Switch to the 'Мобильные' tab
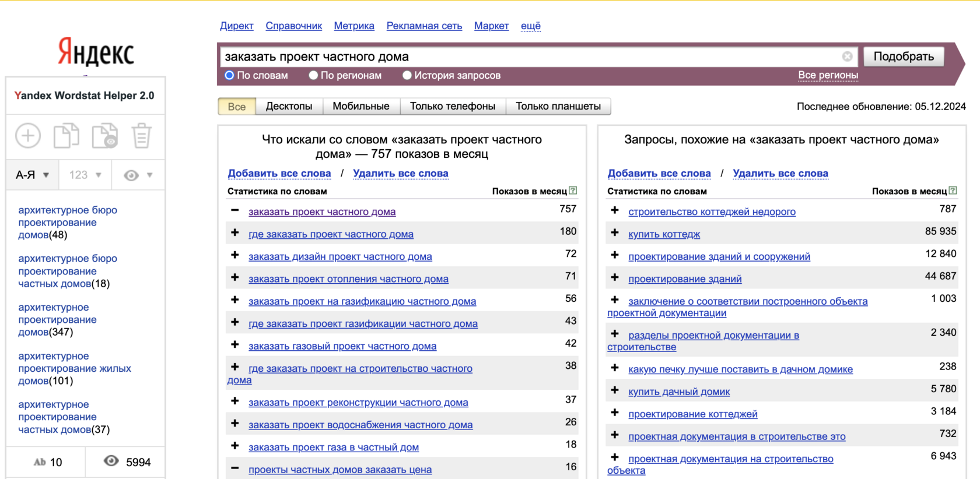Viewport: 980px width, 479px height. pyautogui.click(x=361, y=106)
